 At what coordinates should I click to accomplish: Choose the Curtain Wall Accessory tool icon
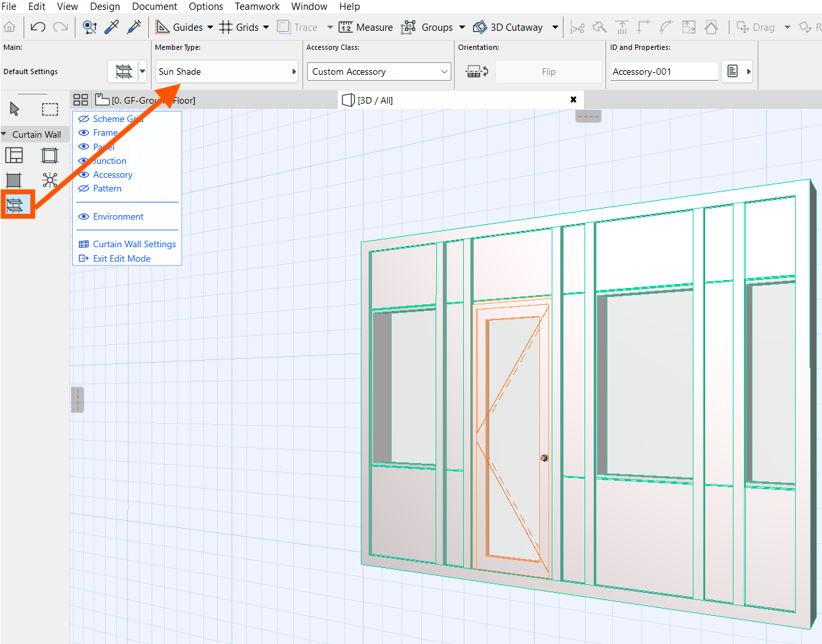[x=14, y=205]
